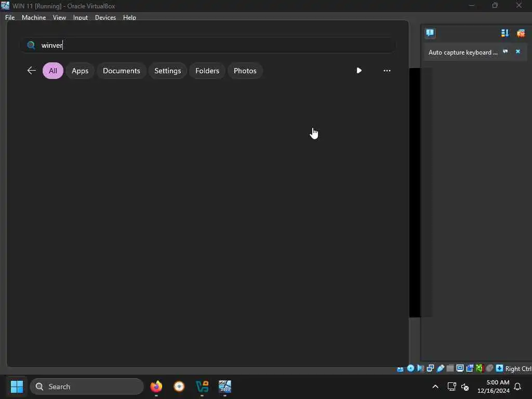Click the shared folders status icon
The height and width of the screenshot is (399, 532).
pos(450,368)
